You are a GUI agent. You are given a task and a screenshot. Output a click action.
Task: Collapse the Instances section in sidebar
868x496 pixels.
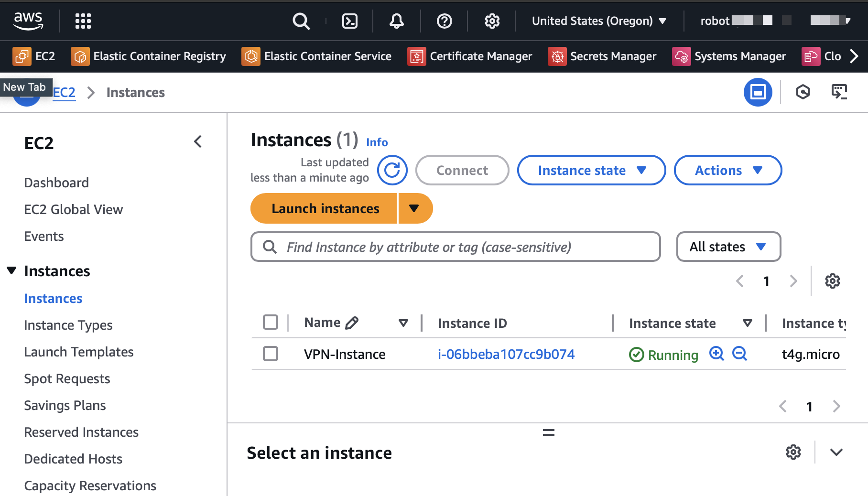12,271
